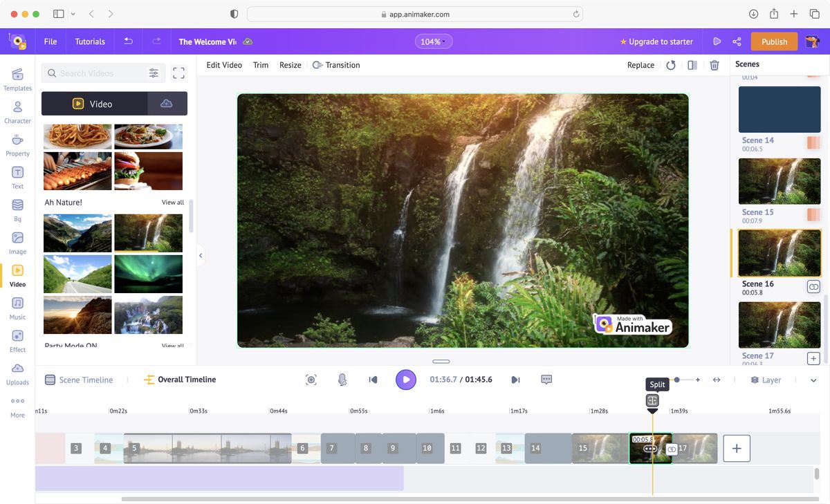
Task: Adjust the timeline zoom slider
Action: tap(676, 379)
